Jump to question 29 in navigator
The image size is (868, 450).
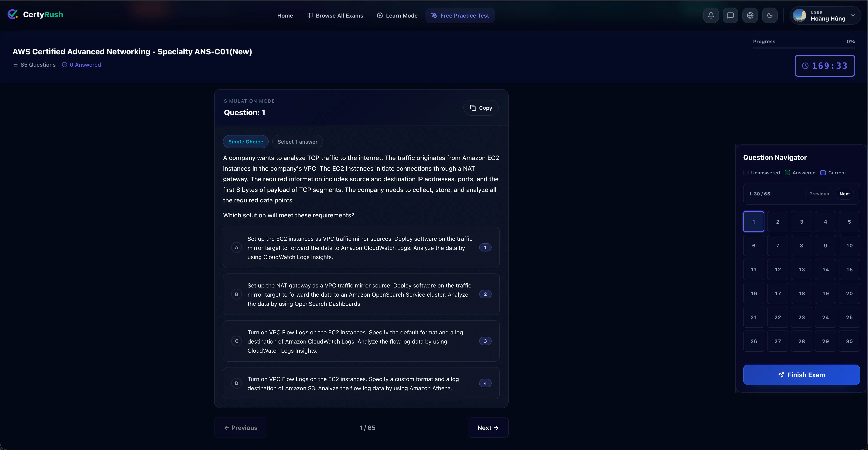pyautogui.click(x=826, y=341)
